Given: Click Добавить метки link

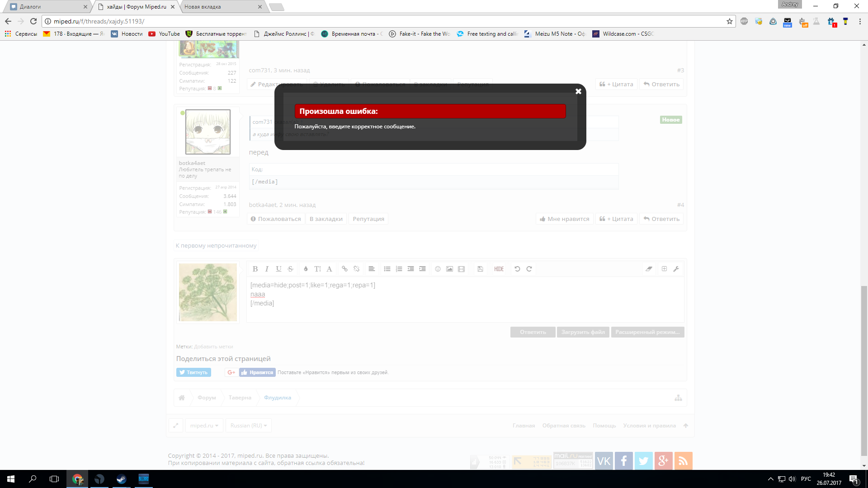Looking at the screenshot, I should coord(213,347).
